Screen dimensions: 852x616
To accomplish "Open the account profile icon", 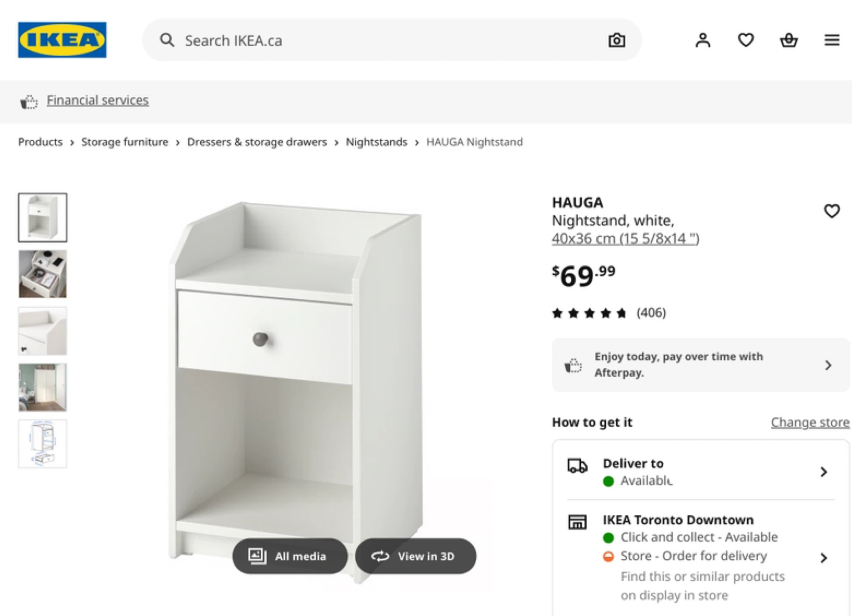I will tap(703, 40).
